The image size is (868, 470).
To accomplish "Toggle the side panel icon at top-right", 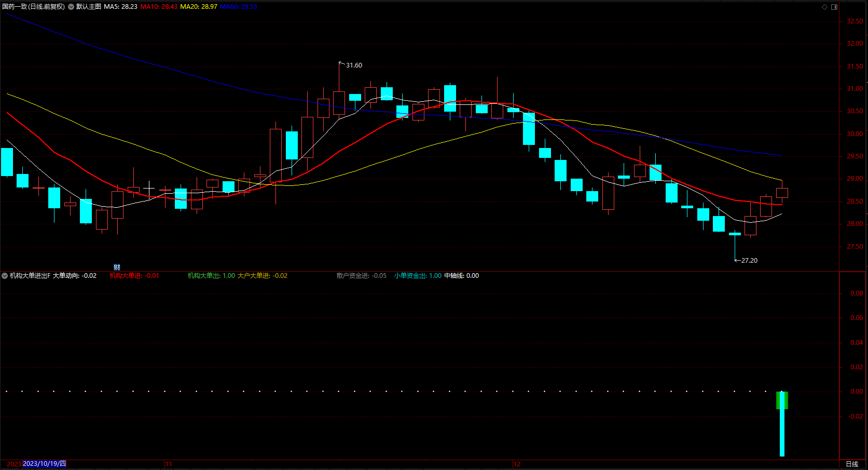I will [834, 7].
